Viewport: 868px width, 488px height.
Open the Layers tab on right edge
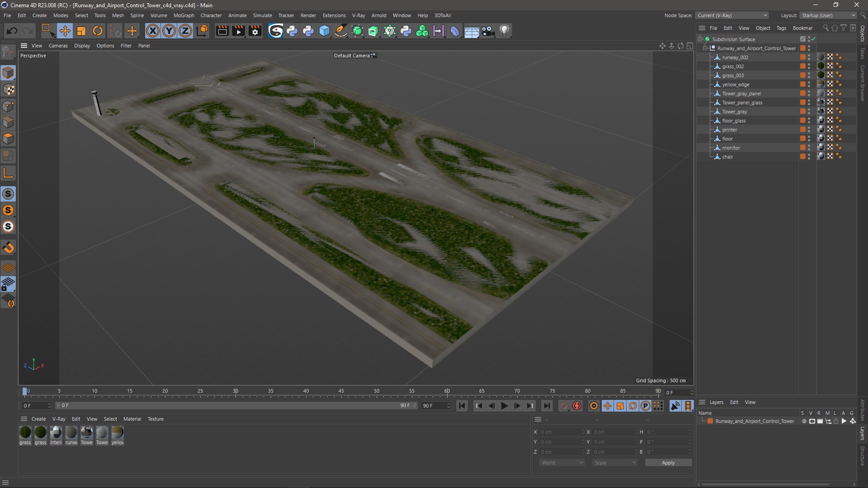tap(863, 433)
